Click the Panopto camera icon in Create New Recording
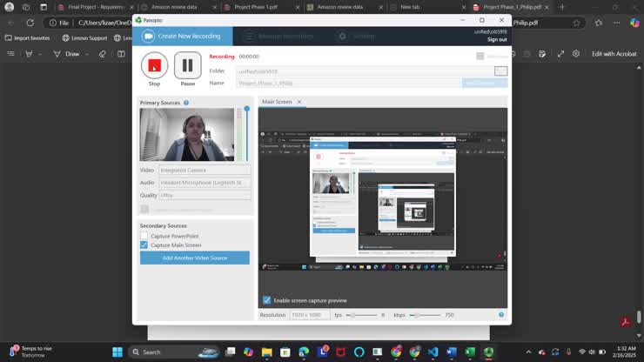 (x=149, y=36)
